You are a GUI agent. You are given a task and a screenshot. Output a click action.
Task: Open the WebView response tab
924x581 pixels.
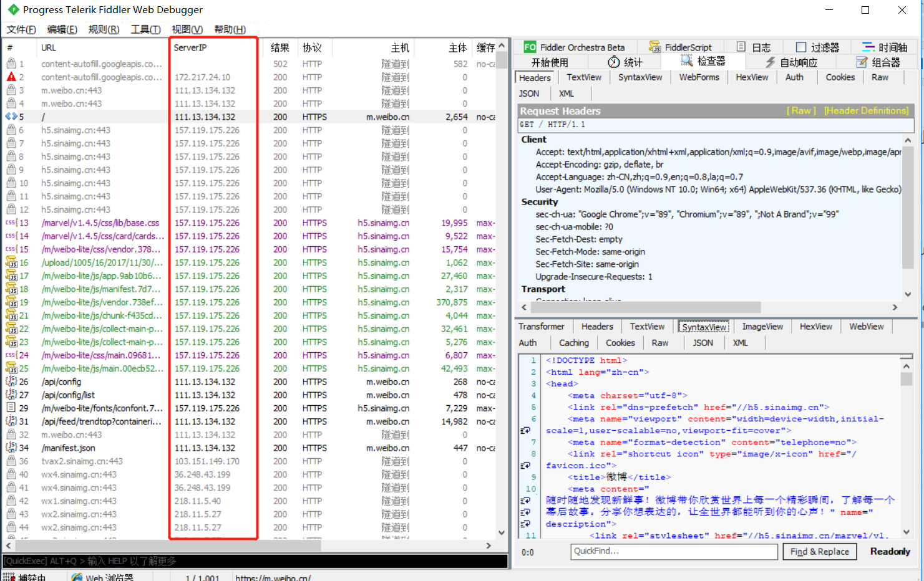[x=866, y=327]
